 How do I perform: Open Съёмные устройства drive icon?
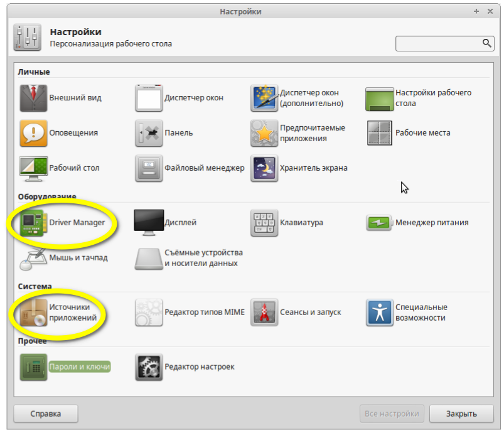pos(149,259)
